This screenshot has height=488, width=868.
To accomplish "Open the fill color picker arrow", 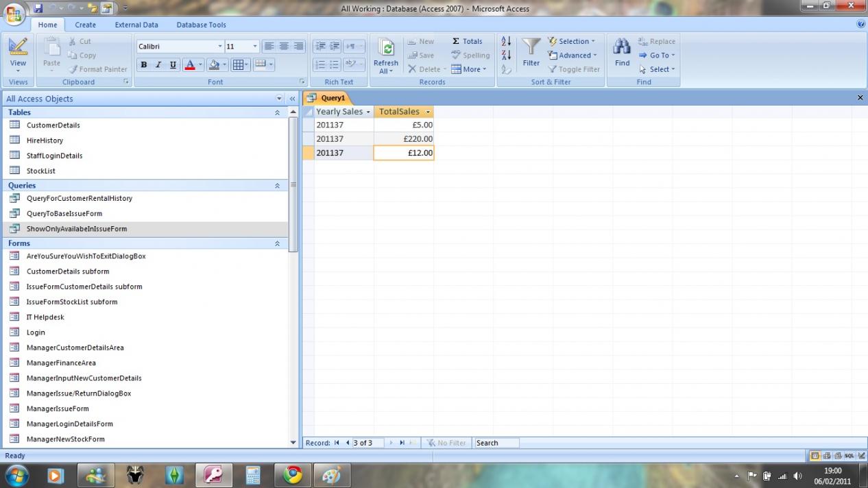I will (224, 65).
